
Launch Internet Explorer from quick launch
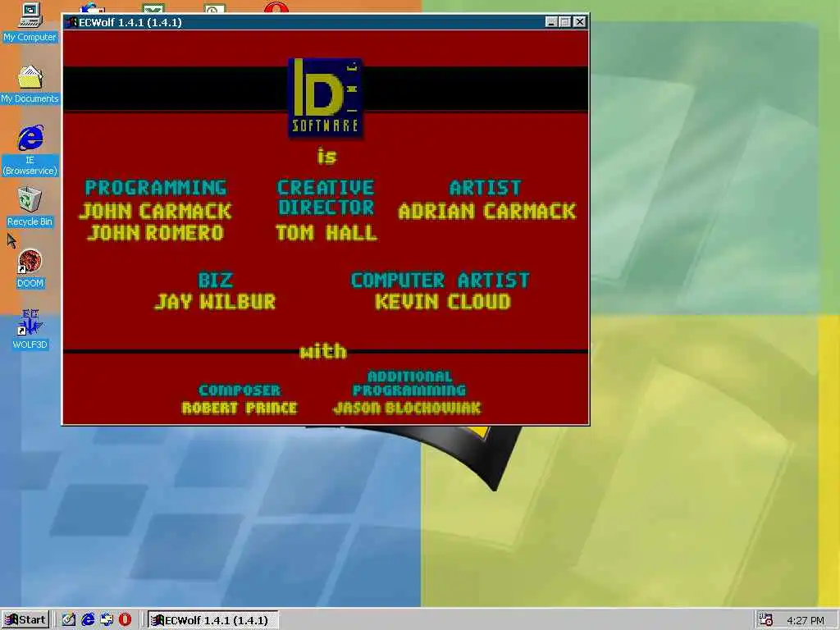[87, 620]
